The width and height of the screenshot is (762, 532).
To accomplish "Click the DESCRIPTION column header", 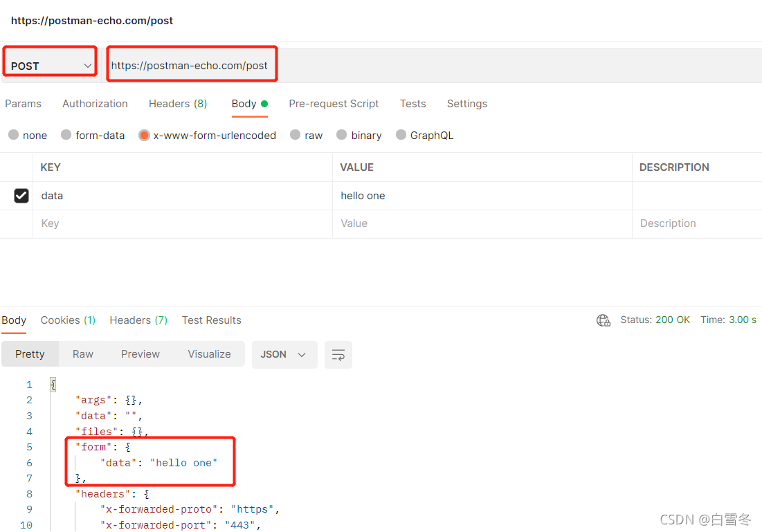I will 674,167.
